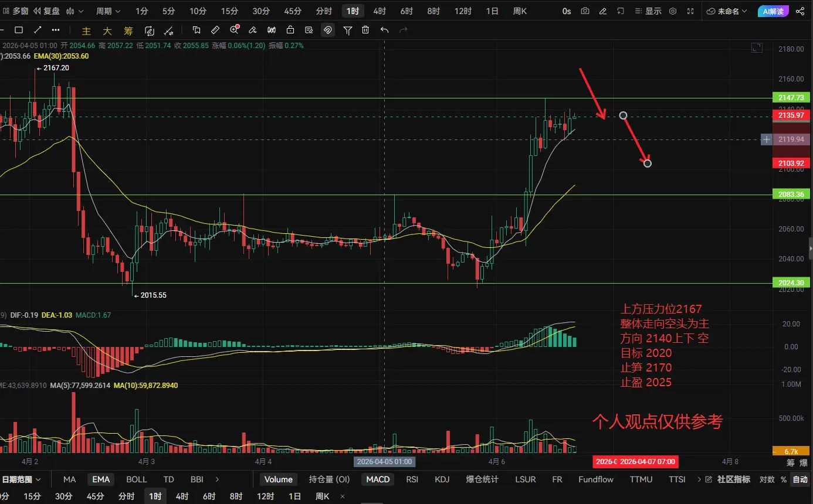The width and height of the screenshot is (813, 504).
Task: Open the filter funnel tool
Action: (348, 30)
